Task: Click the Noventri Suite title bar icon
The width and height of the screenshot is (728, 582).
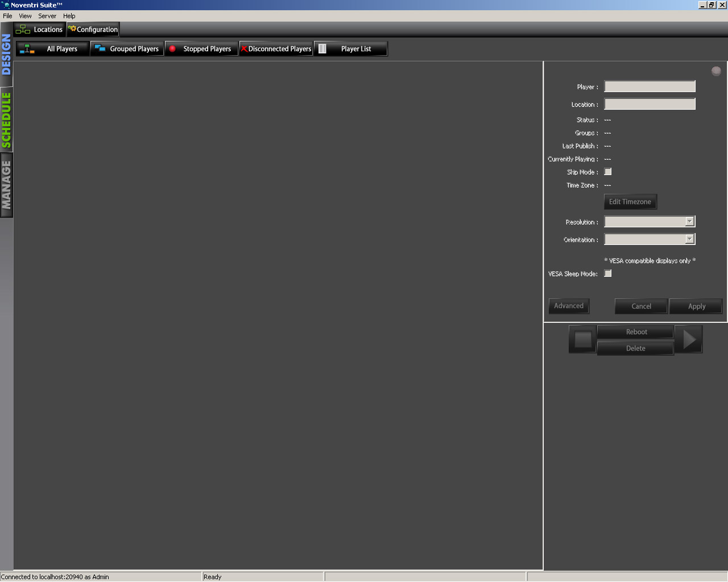Action: [6, 5]
